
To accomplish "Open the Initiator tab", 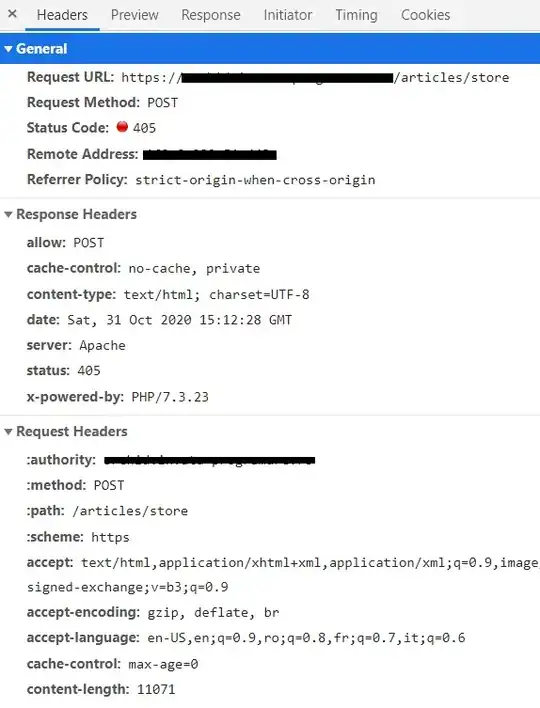I will pyautogui.click(x=288, y=15).
